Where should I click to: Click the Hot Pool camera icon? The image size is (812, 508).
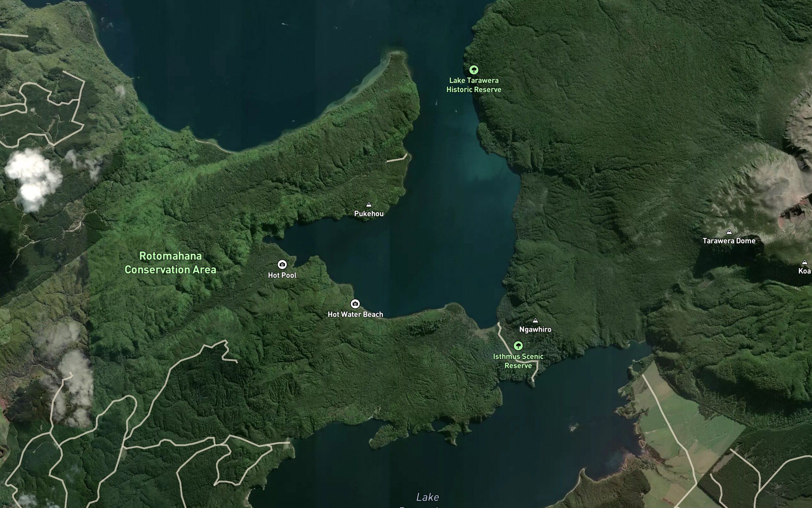click(x=282, y=264)
